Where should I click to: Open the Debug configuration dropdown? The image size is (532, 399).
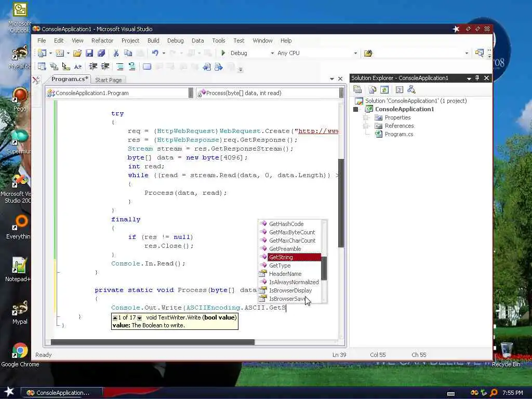pyautogui.click(x=272, y=54)
